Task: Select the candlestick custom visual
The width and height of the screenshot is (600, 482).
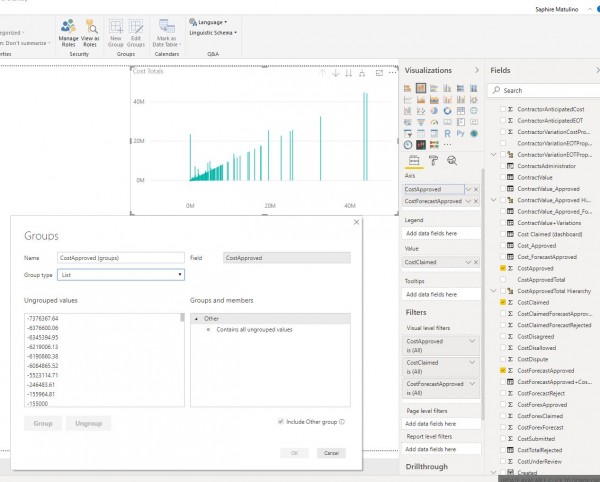Action: click(x=421, y=145)
